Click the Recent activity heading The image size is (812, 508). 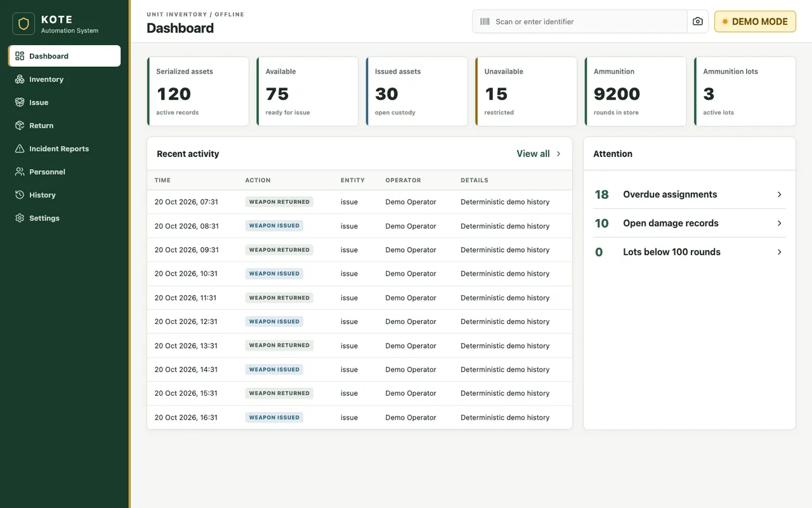(x=188, y=154)
